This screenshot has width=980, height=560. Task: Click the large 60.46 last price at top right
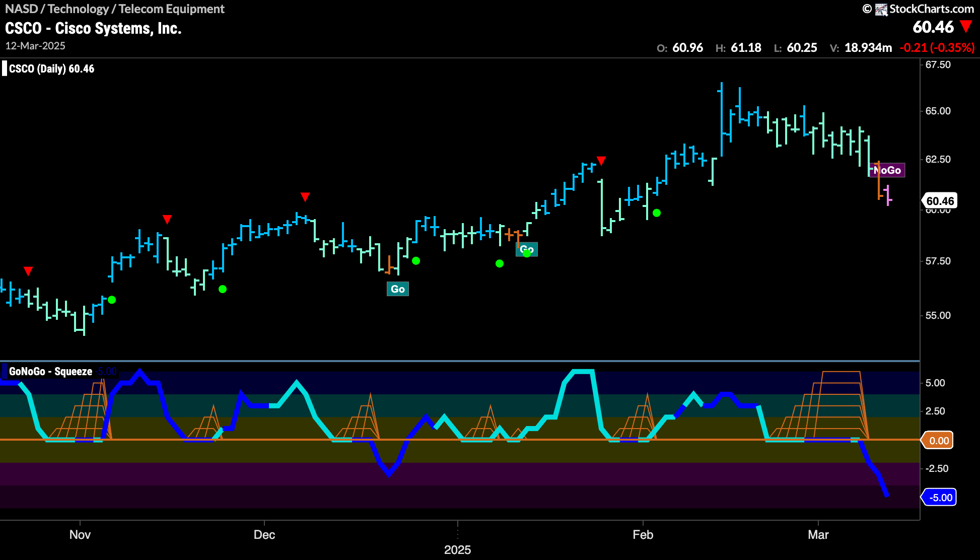point(933,27)
